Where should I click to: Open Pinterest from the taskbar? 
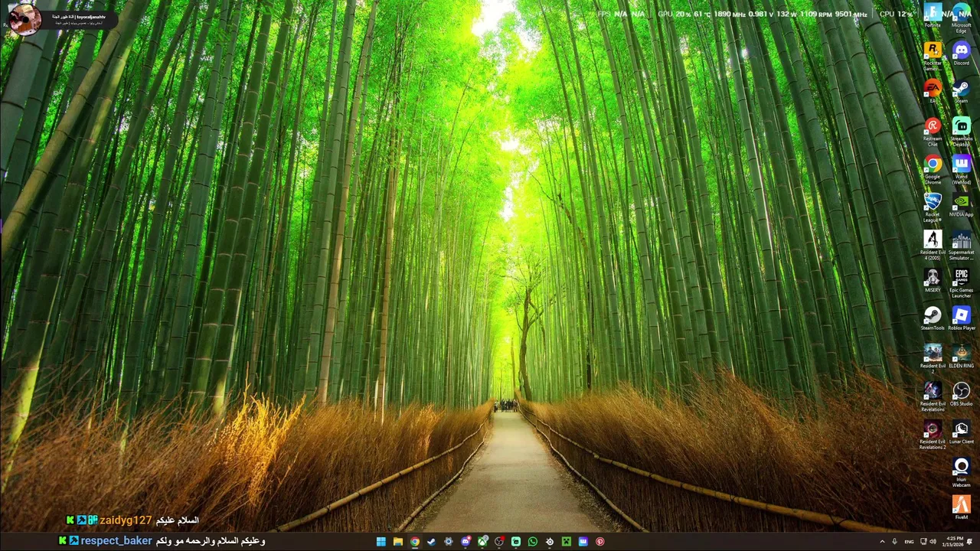[600, 542]
